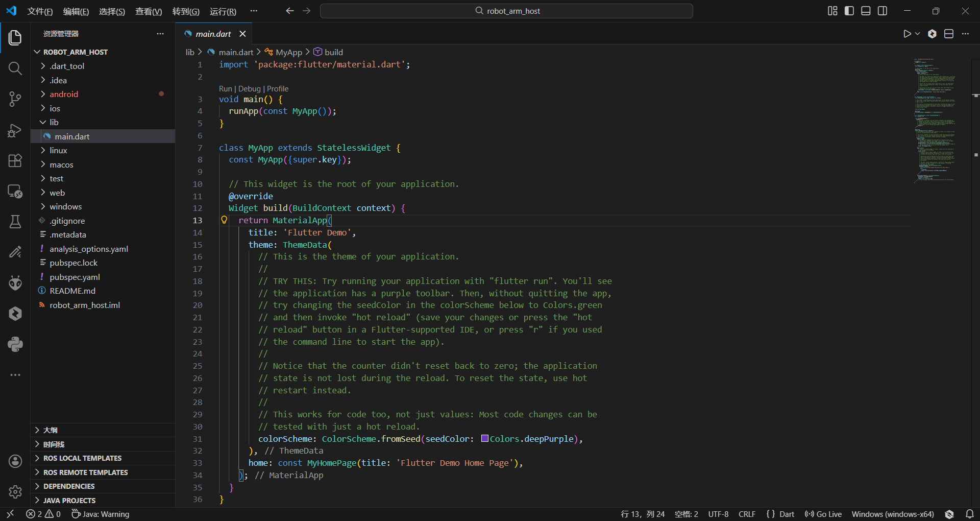Image resolution: width=980 pixels, height=521 pixels.
Task: Open the 选择(S) menu
Action: tap(112, 11)
